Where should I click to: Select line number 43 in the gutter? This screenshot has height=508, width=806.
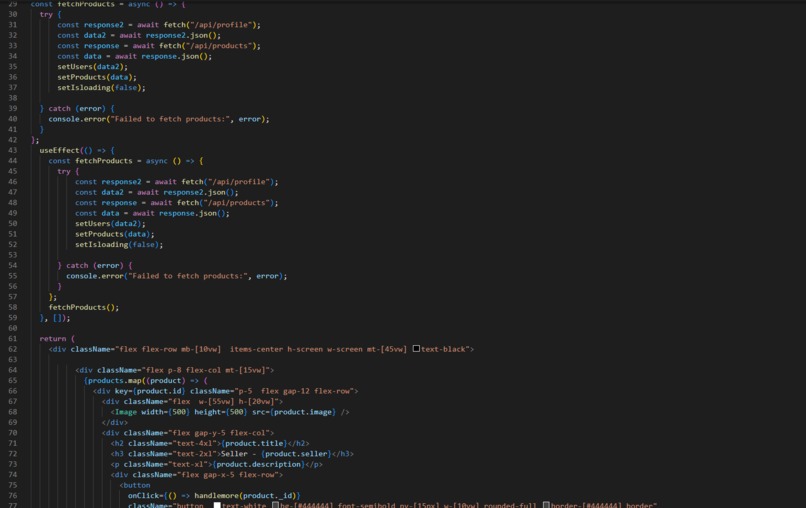pos(13,150)
